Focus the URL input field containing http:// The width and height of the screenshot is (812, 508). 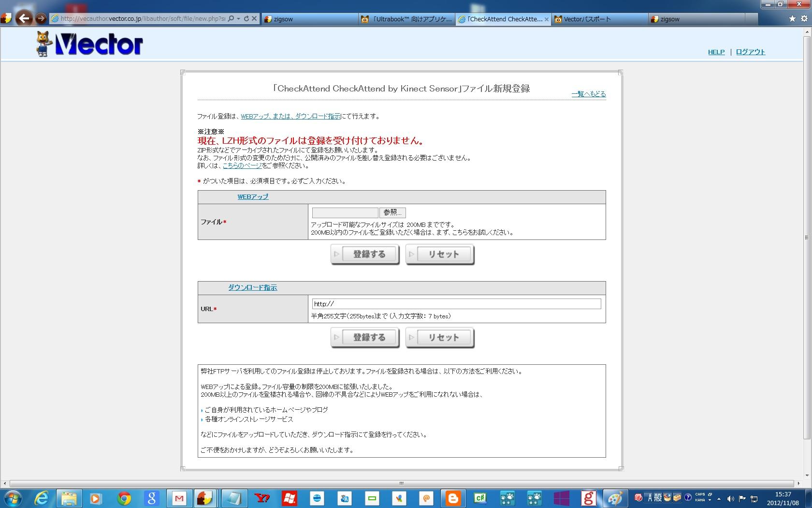tap(456, 304)
